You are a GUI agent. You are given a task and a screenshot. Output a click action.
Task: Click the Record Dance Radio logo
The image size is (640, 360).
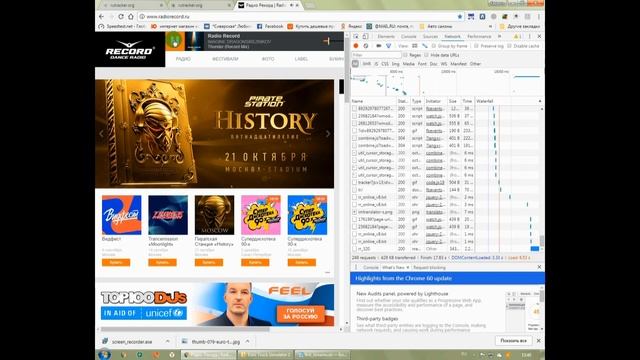(x=130, y=50)
